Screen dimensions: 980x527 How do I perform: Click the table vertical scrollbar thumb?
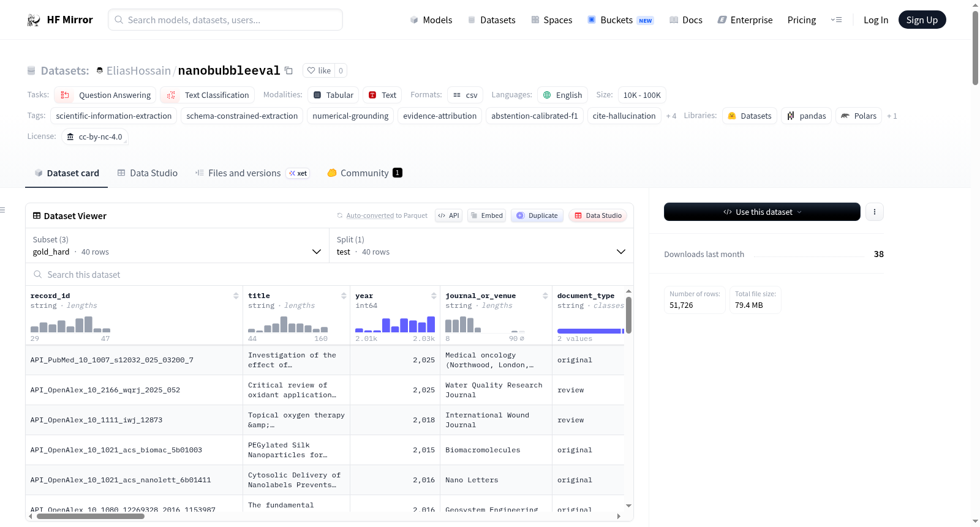click(628, 315)
